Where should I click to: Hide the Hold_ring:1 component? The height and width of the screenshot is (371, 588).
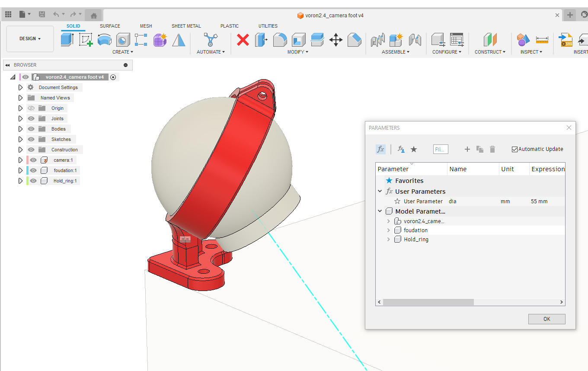[33, 181]
